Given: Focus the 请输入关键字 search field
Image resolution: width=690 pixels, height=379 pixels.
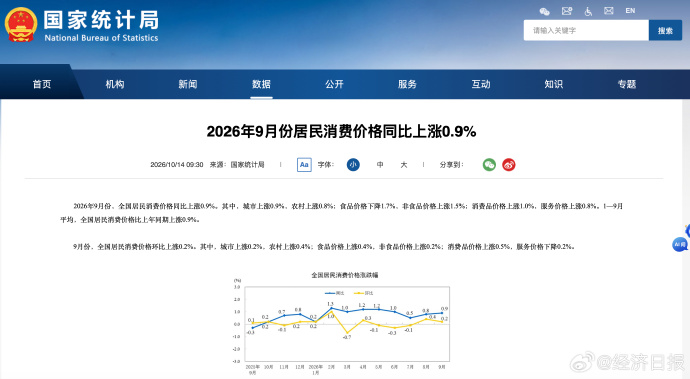Looking at the screenshot, I should (x=586, y=30).
